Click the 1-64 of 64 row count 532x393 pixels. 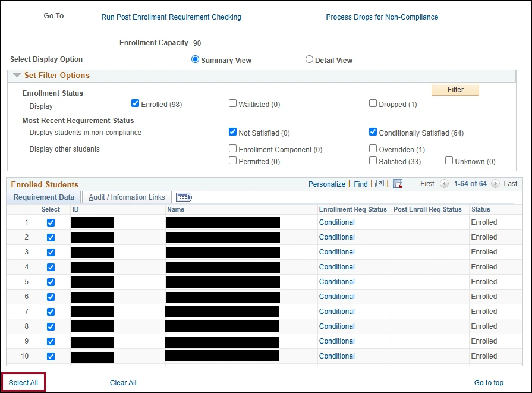470,184
